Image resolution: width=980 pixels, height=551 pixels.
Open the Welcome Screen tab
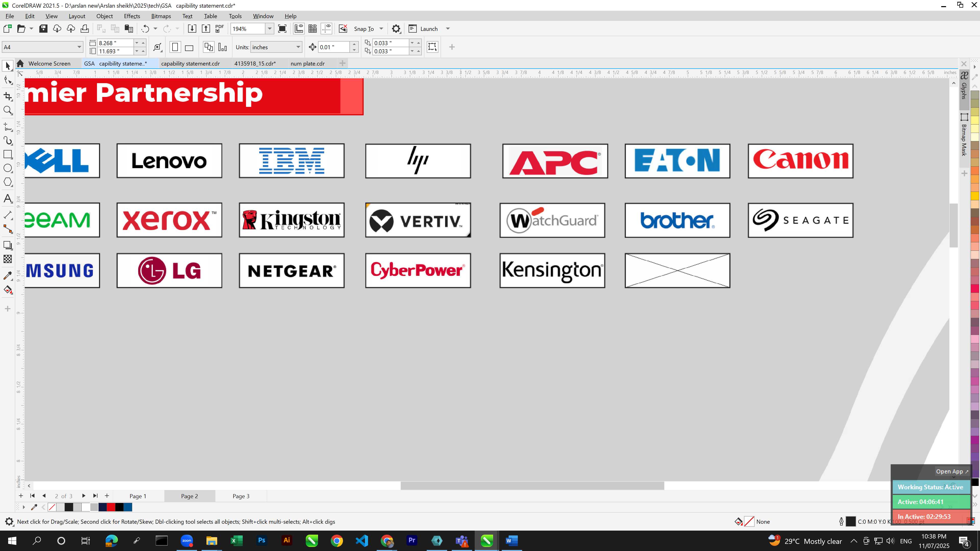49,64
